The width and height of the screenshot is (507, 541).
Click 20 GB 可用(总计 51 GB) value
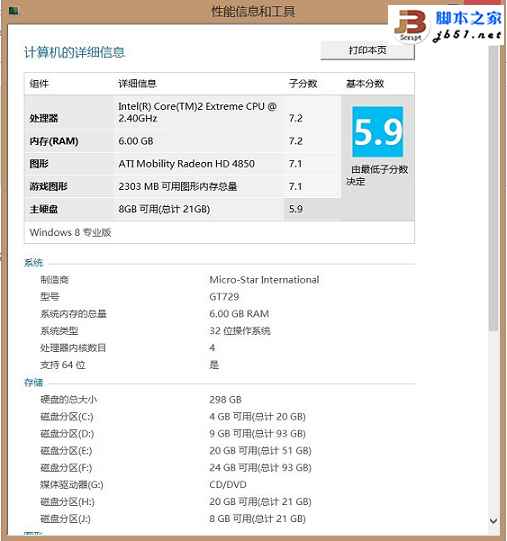[x=260, y=451]
